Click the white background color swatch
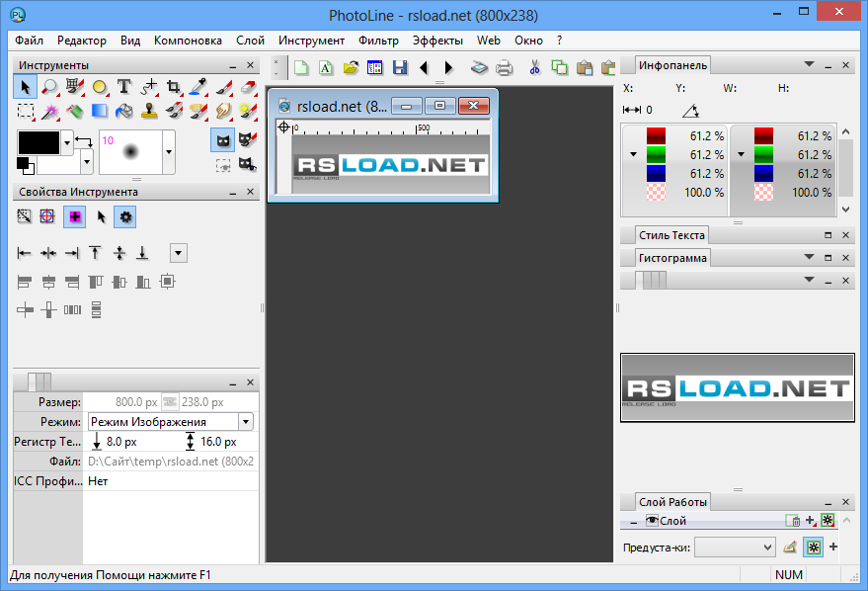The height and width of the screenshot is (591, 868). (x=59, y=163)
